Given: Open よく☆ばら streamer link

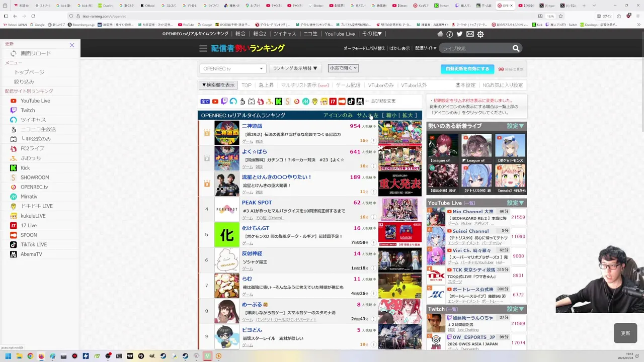Looking at the screenshot, I should point(255,151).
